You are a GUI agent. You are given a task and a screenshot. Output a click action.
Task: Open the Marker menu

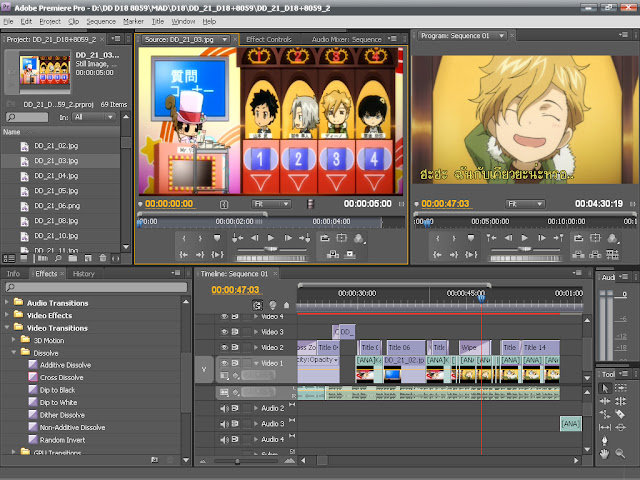click(x=133, y=21)
